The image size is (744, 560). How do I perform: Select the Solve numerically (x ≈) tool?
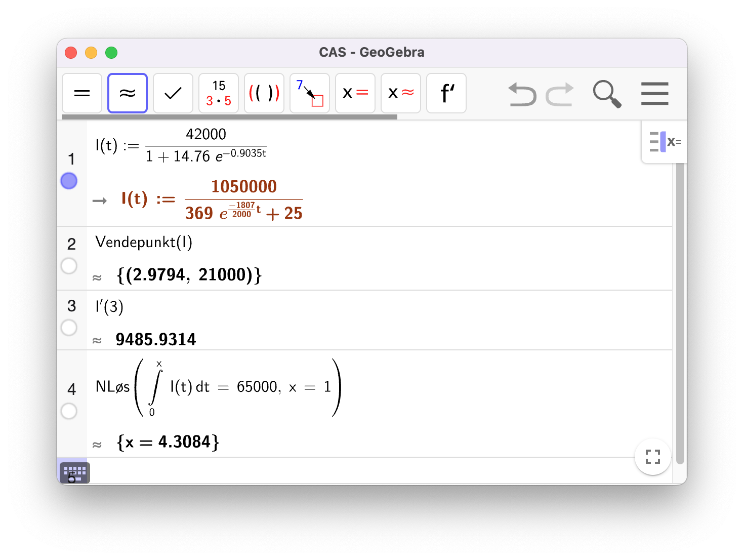[x=401, y=93]
